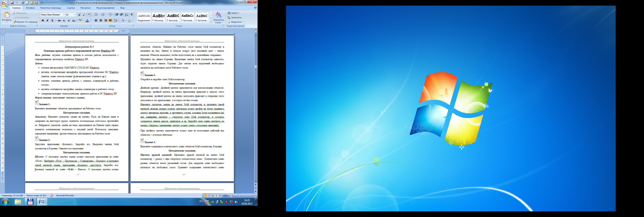Align text left
The height and width of the screenshot is (217, 644).
tap(96, 20)
